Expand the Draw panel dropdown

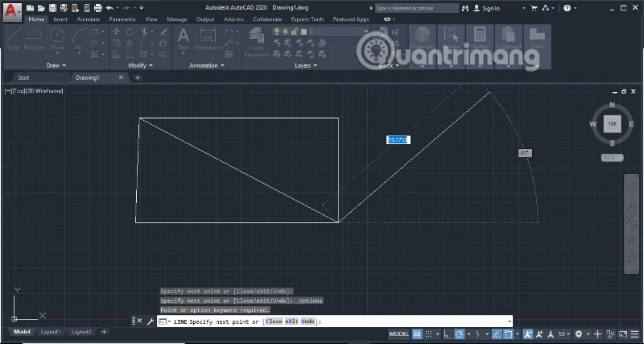(56, 65)
